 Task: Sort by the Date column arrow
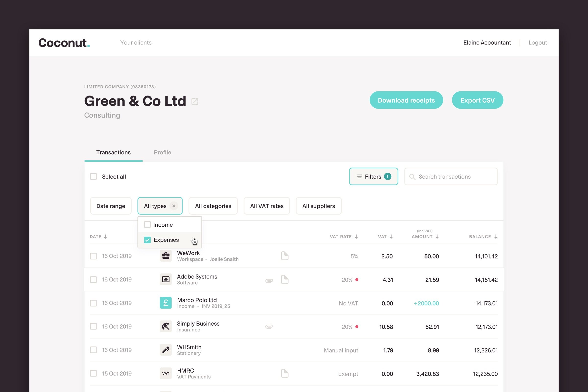point(105,236)
